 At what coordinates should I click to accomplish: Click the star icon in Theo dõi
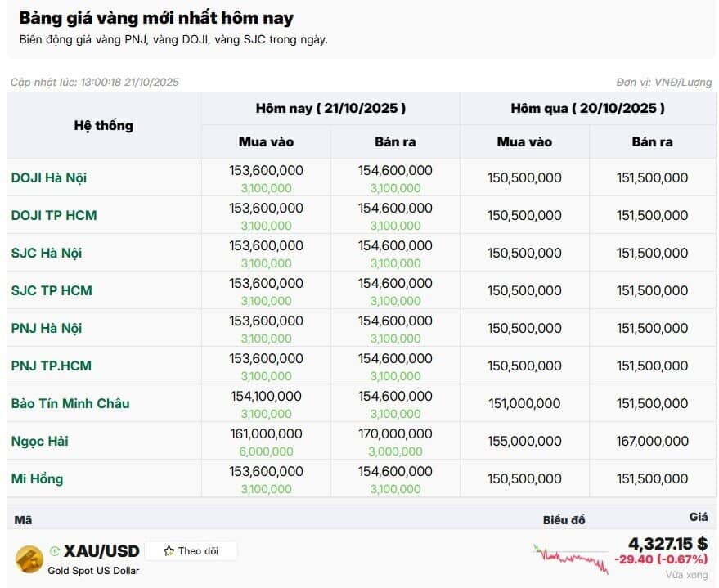[169, 551]
